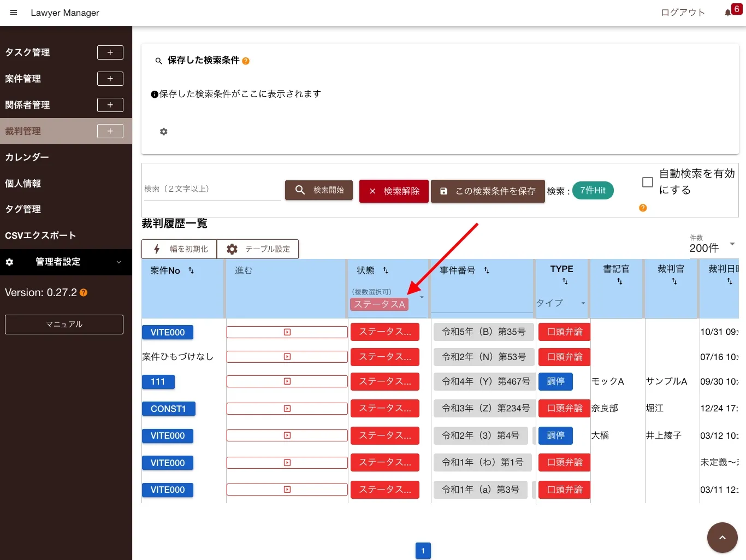Select clerk name 奈良部
Screen dimensions: 746x560
(x=605, y=408)
